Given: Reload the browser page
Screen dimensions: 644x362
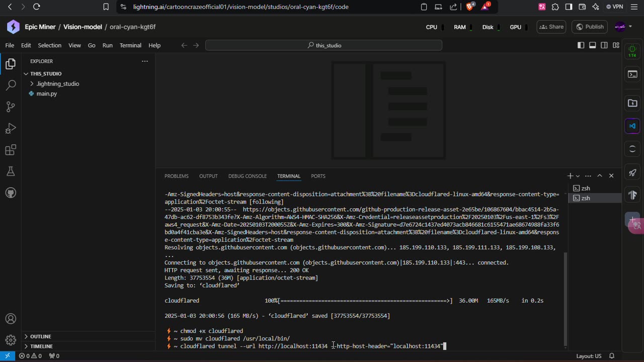Looking at the screenshot, I should 36,7.
